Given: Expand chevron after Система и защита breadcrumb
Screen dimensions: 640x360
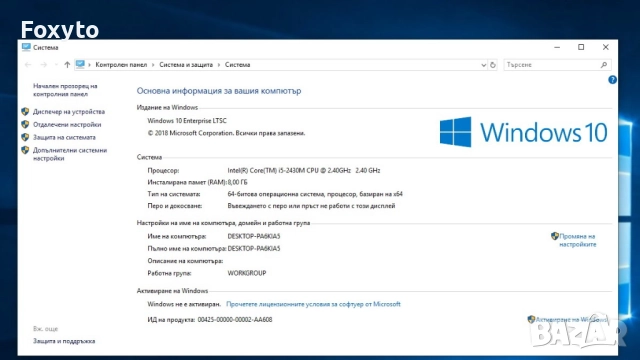Looking at the screenshot, I should (219, 65).
